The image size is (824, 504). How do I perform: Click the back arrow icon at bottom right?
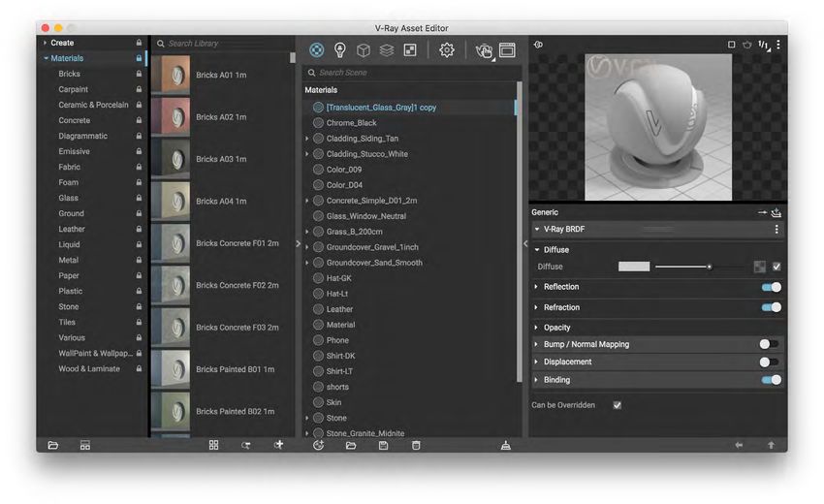739,445
